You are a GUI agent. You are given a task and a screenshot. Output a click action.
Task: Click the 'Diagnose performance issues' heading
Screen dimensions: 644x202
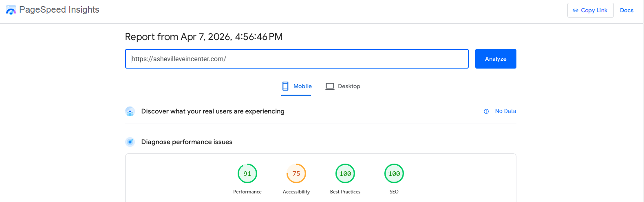[187, 142]
